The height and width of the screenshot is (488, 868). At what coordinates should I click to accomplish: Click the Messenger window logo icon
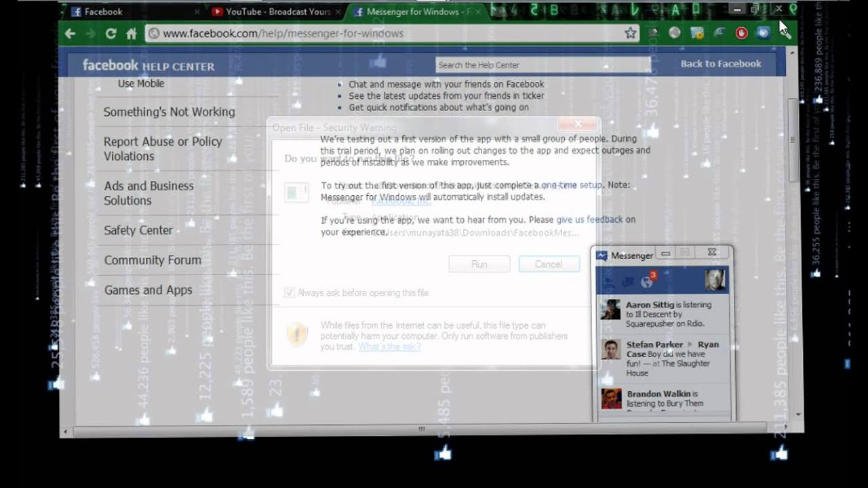[x=601, y=256]
